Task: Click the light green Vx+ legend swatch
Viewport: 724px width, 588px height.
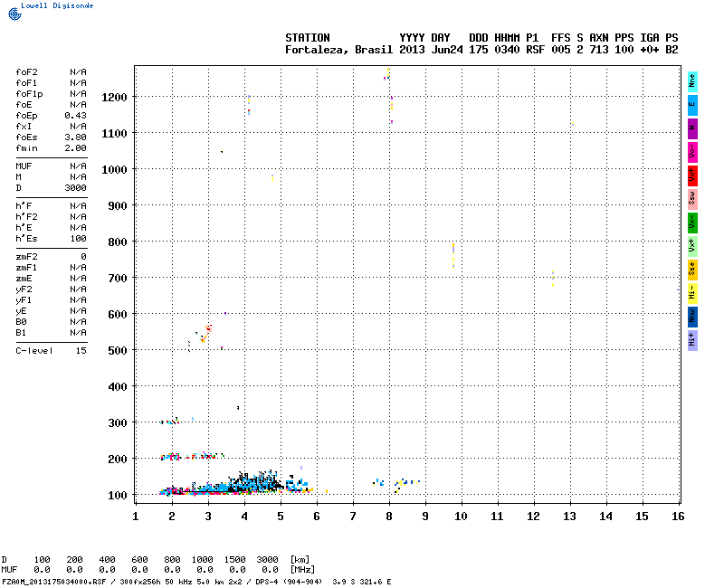Action: pyautogui.click(x=692, y=245)
